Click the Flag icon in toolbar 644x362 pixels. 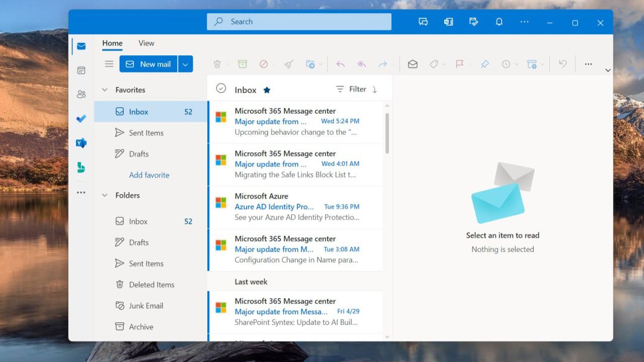459,64
